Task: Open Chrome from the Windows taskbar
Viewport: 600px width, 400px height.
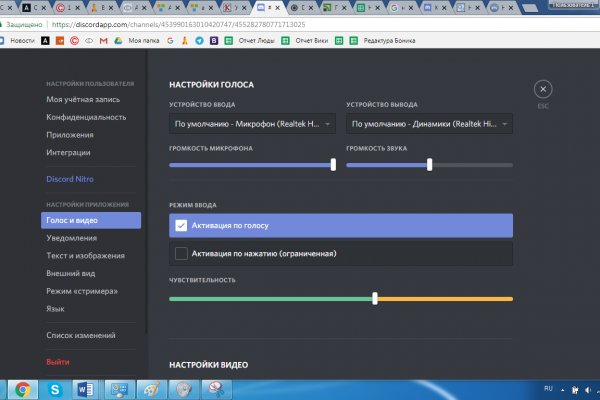Action: pyautogui.click(x=22, y=389)
